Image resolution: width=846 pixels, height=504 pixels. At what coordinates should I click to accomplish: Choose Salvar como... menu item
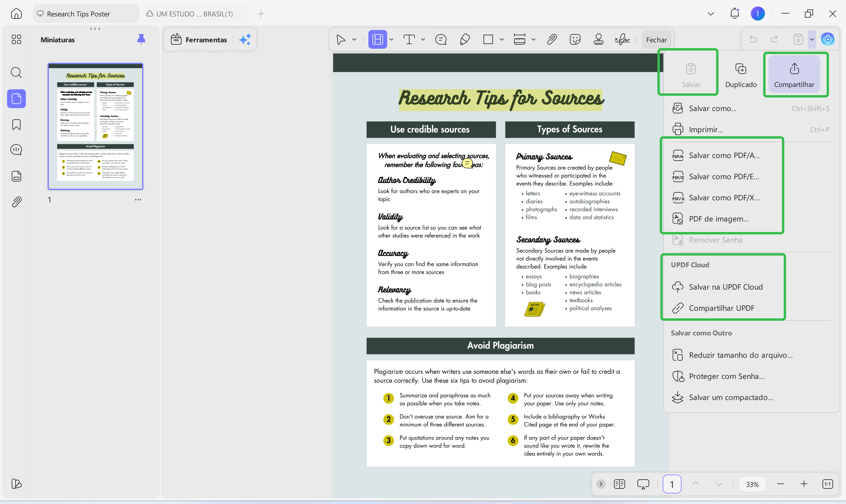point(751,108)
